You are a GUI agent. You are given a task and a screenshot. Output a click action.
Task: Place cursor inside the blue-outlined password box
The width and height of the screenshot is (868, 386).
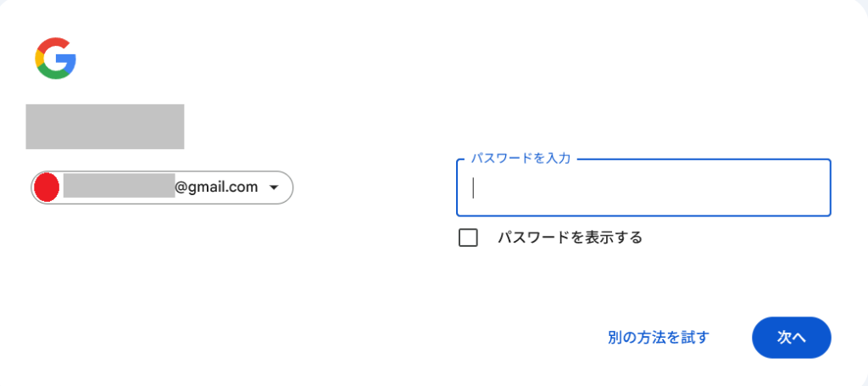[643, 187]
